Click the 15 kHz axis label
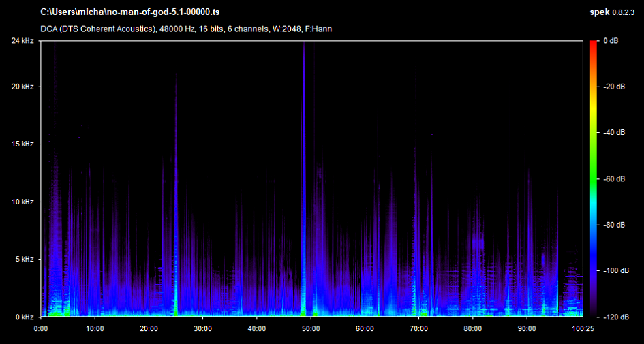Image resolution: width=644 pixels, height=344 pixels. coord(22,144)
